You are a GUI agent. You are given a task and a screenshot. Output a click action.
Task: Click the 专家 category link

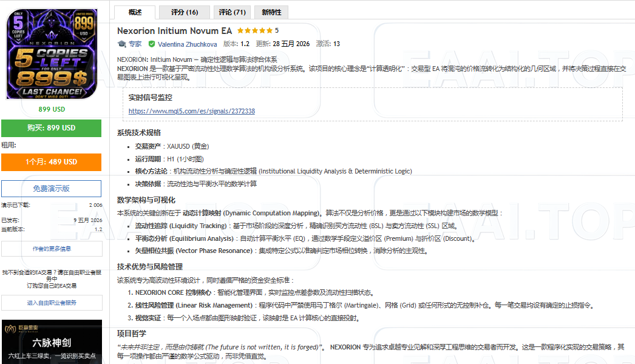[x=135, y=44]
